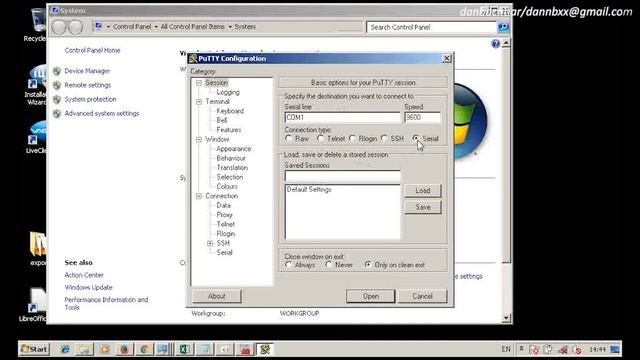
Task: Click the Serial line input field
Action: point(342,118)
